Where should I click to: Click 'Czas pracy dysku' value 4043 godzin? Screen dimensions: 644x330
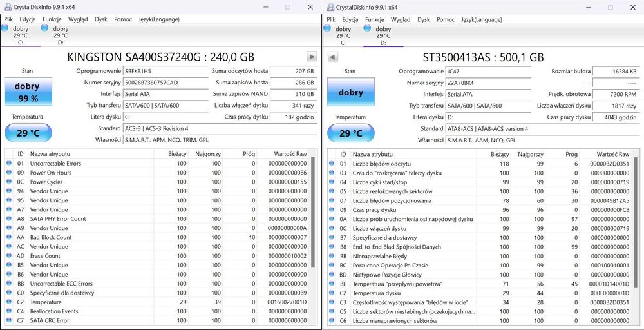click(616, 117)
